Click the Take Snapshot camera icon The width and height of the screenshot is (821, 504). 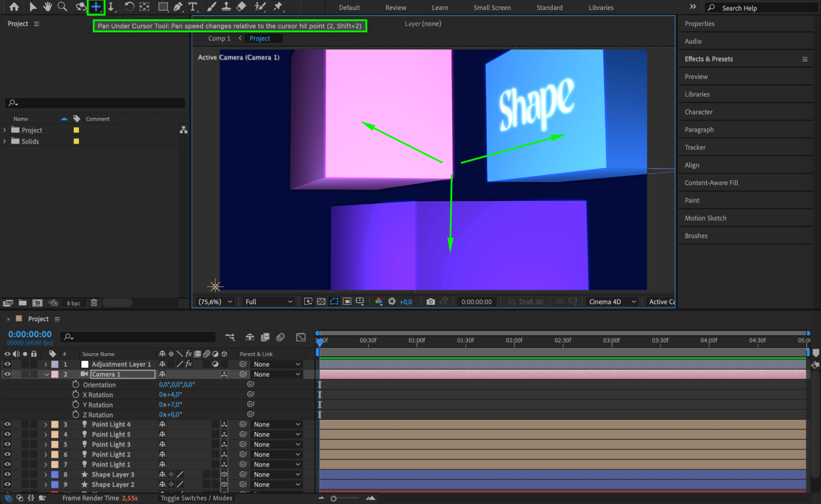click(430, 301)
